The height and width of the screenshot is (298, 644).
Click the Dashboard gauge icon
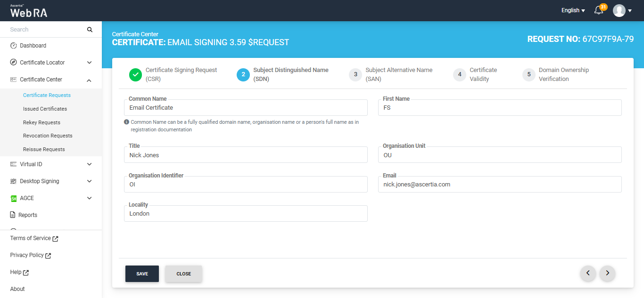[13, 46]
